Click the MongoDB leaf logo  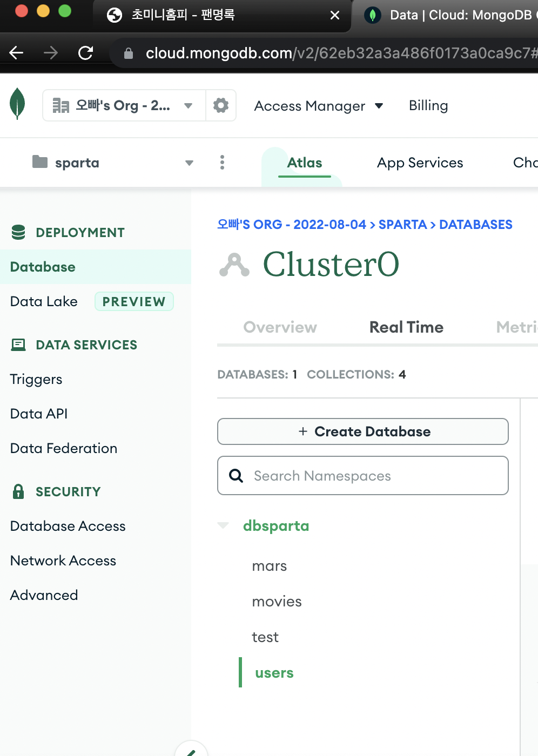tap(17, 104)
